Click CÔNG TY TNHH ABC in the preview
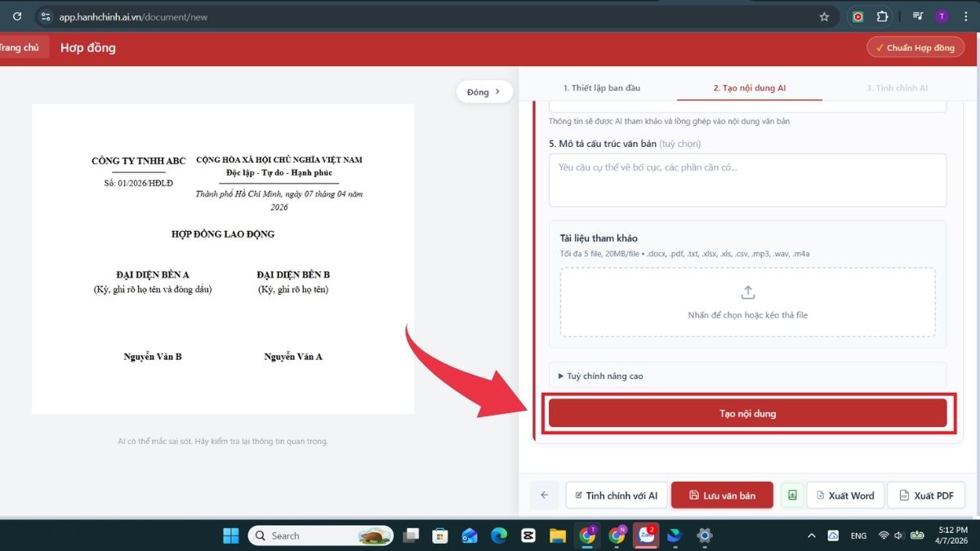Screen dimensions: 980x551 pos(139,161)
